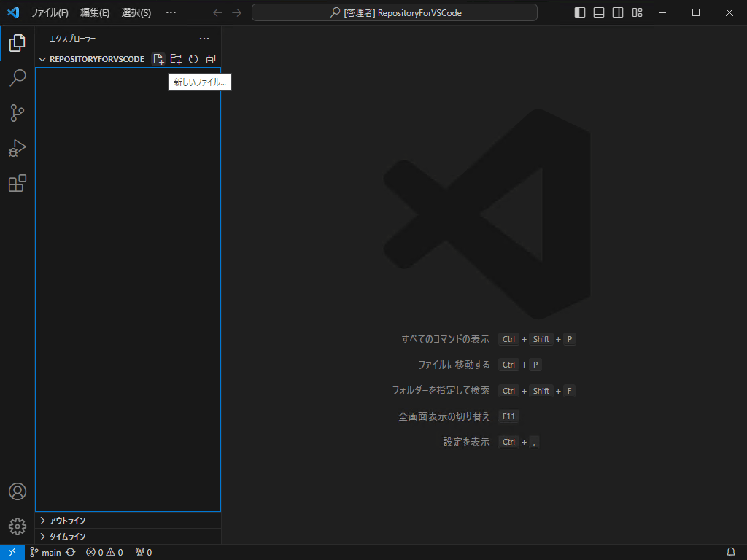
Task: Open the 編集(E) menu
Action: (x=95, y=13)
